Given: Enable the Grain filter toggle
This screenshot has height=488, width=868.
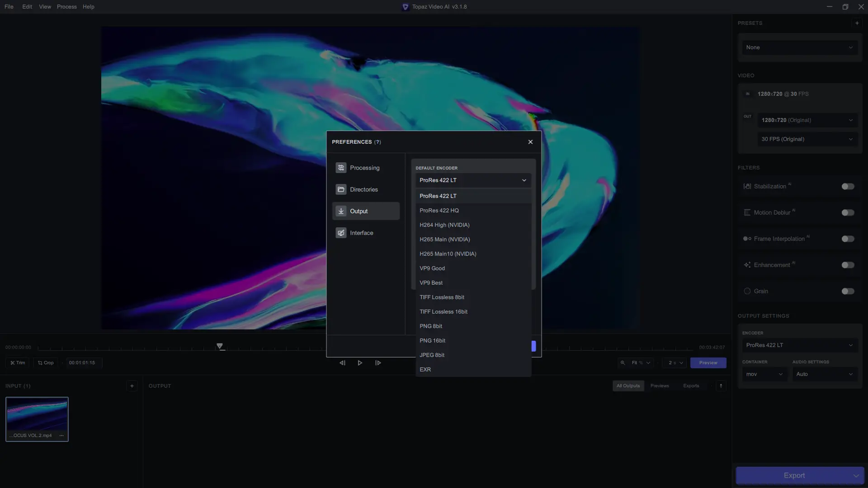Looking at the screenshot, I should pyautogui.click(x=848, y=291).
